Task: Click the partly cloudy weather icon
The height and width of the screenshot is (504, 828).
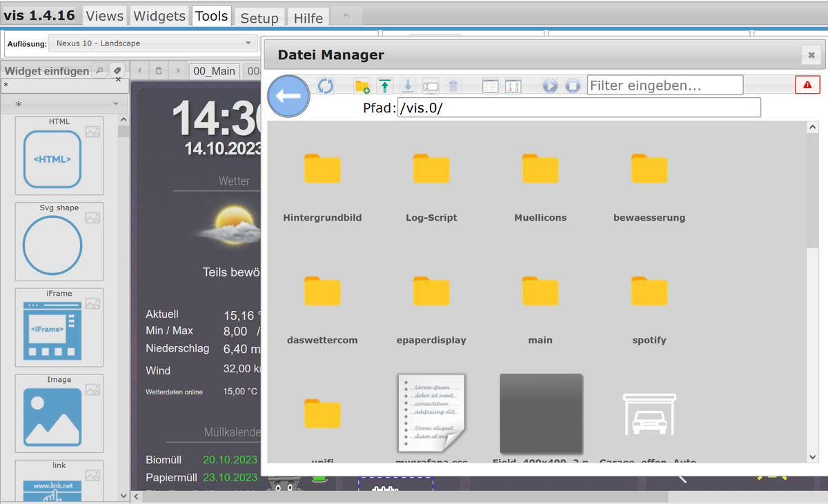Action: pos(229,226)
